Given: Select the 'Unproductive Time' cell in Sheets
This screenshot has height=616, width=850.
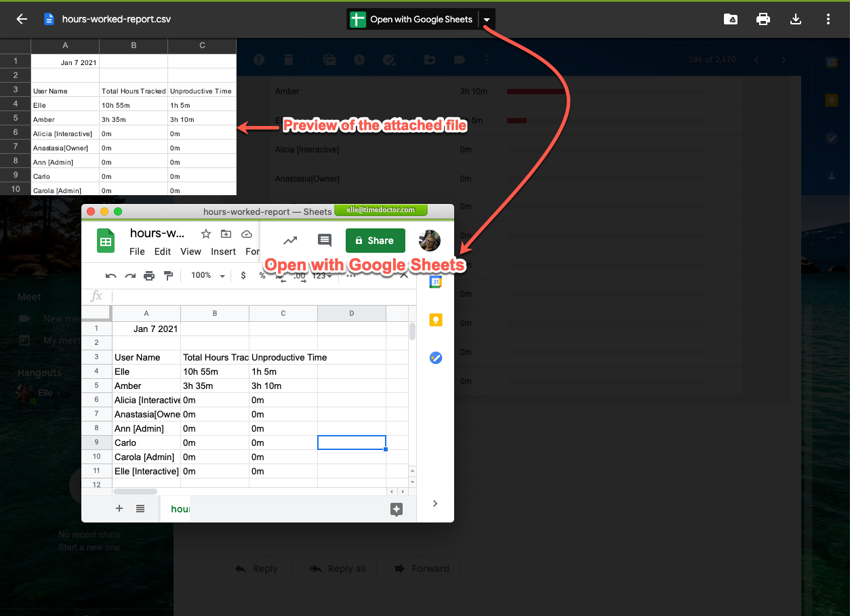Looking at the screenshot, I should coord(283,357).
